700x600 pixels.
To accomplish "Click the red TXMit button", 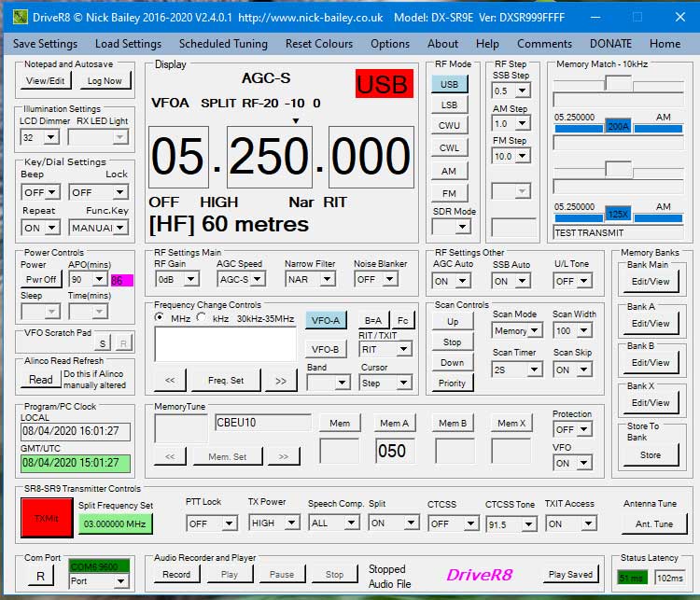I will pyautogui.click(x=47, y=518).
